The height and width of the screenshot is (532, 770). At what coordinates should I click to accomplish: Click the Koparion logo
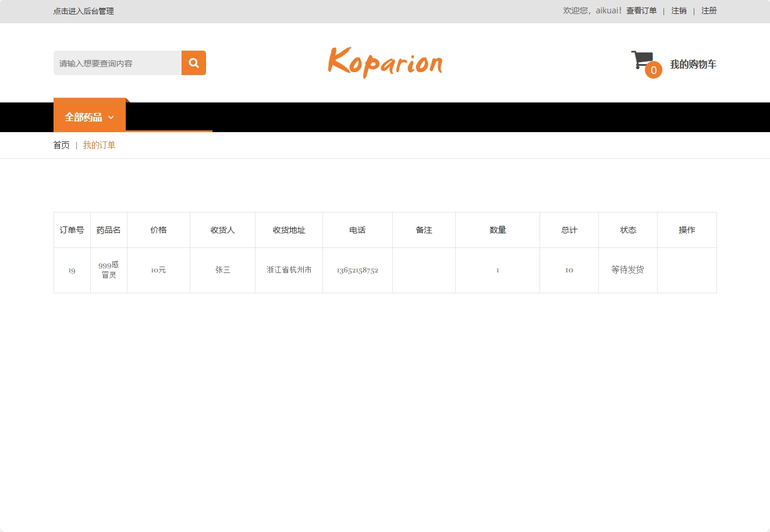coord(385,62)
